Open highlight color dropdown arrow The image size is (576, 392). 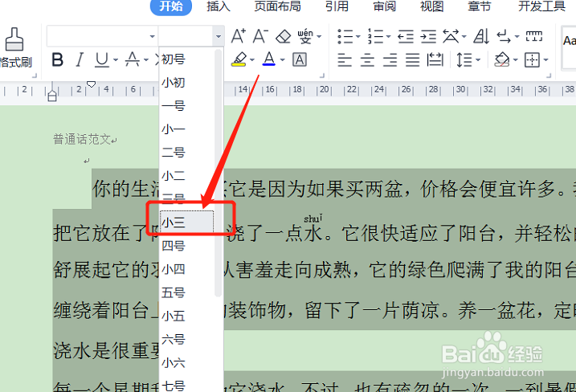point(252,60)
